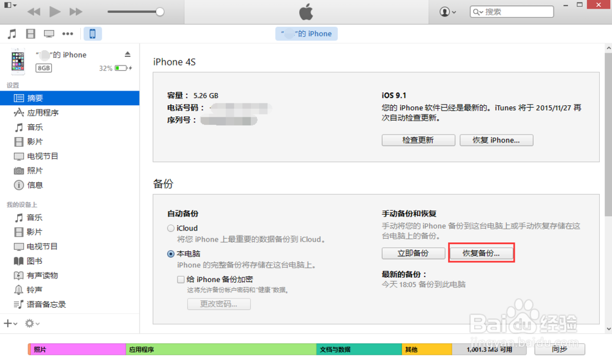Open the Movies library icon in toolbar

[x=31, y=34]
